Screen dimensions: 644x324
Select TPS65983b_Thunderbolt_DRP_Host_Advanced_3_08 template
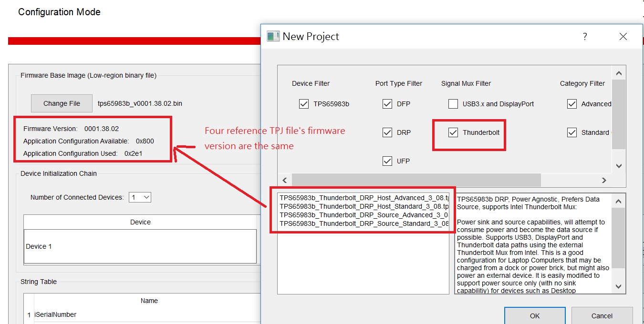pos(364,198)
